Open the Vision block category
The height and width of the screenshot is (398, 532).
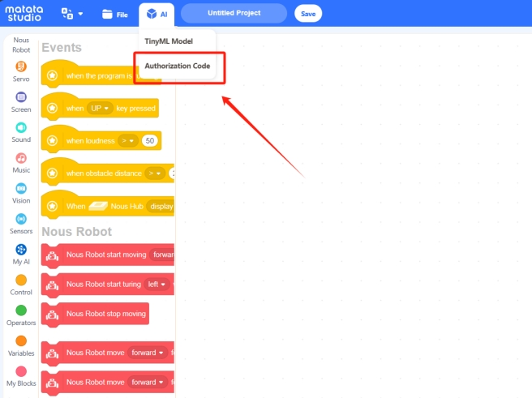click(x=21, y=193)
